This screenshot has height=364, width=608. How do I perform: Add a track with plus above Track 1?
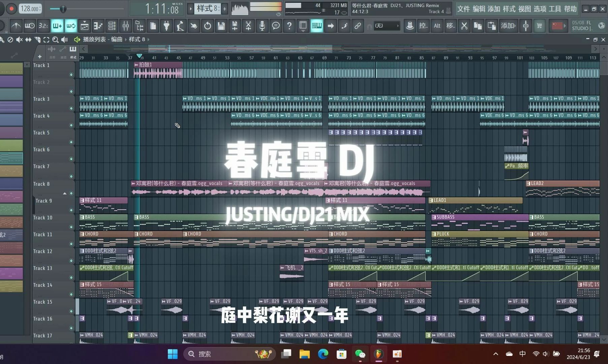coord(39,57)
